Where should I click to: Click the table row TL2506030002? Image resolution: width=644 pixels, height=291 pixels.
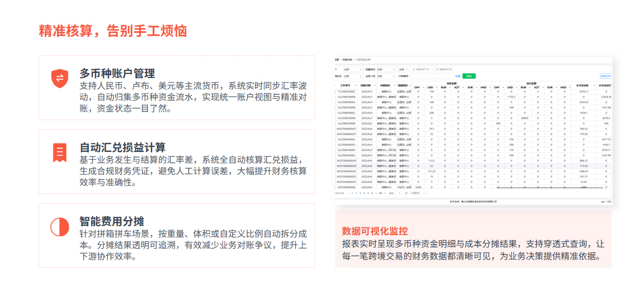tap(473, 91)
